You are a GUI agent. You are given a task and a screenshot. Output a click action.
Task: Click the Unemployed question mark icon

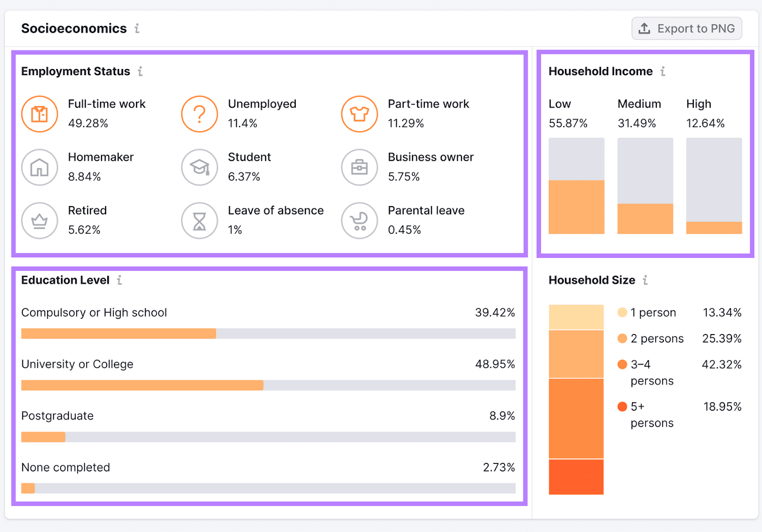[x=200, y=114]
